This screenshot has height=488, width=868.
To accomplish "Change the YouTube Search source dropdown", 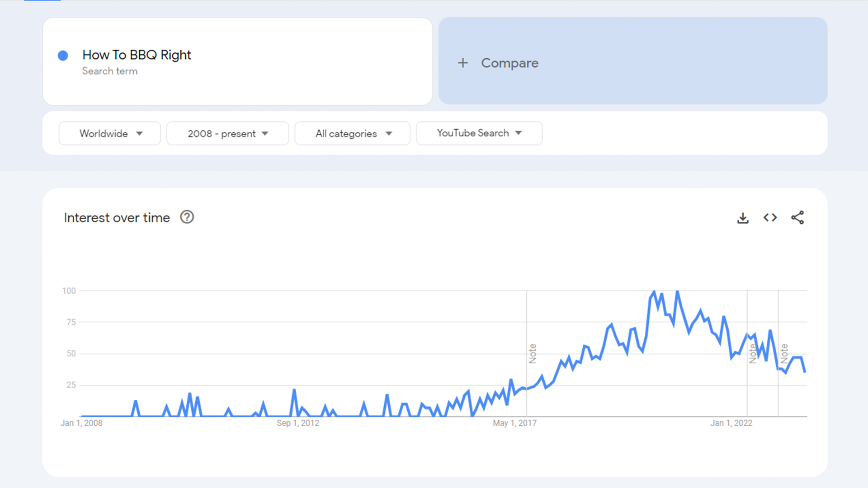I will point(479,133).
